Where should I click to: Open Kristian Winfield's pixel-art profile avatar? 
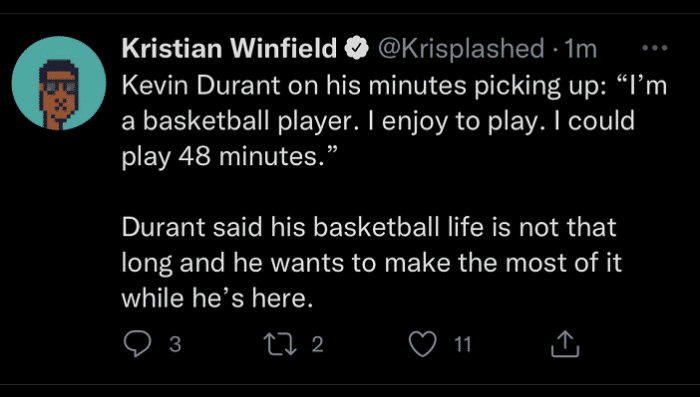(x=59, y=84)
